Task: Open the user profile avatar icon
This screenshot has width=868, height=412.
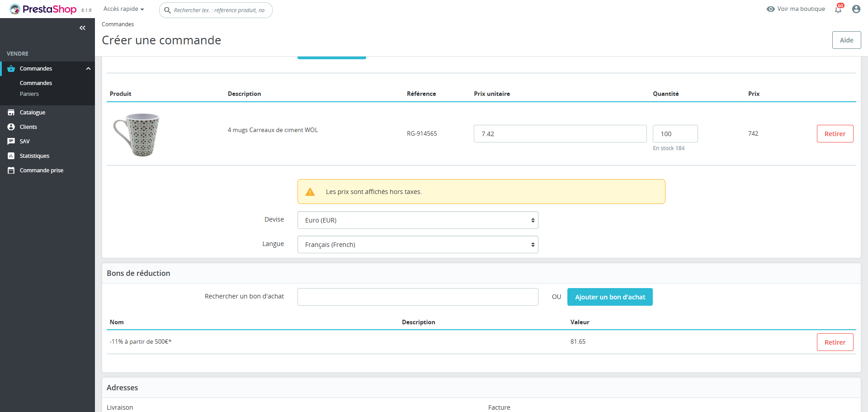Action: pos(856,9)
